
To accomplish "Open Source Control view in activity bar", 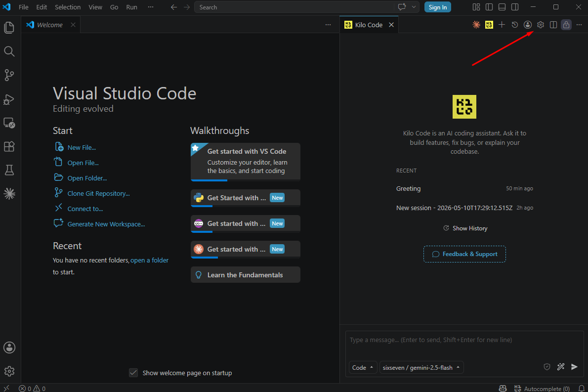I will pos(9,75).
